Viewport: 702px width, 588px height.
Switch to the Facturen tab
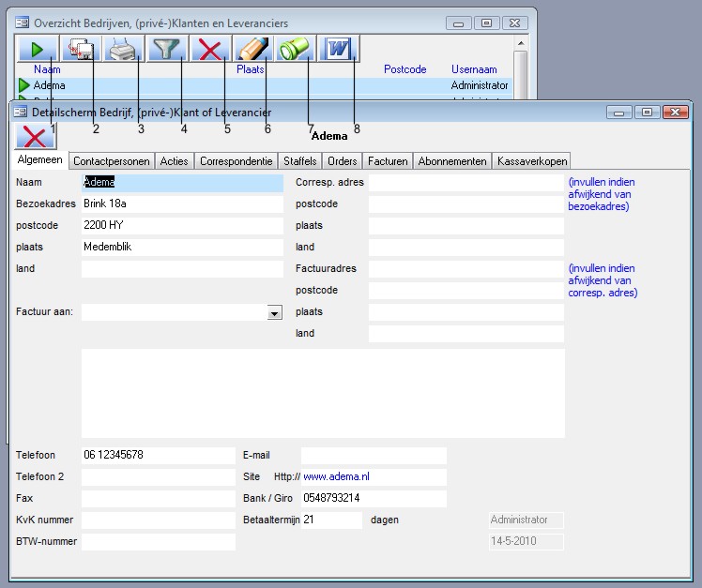[388, 161]
